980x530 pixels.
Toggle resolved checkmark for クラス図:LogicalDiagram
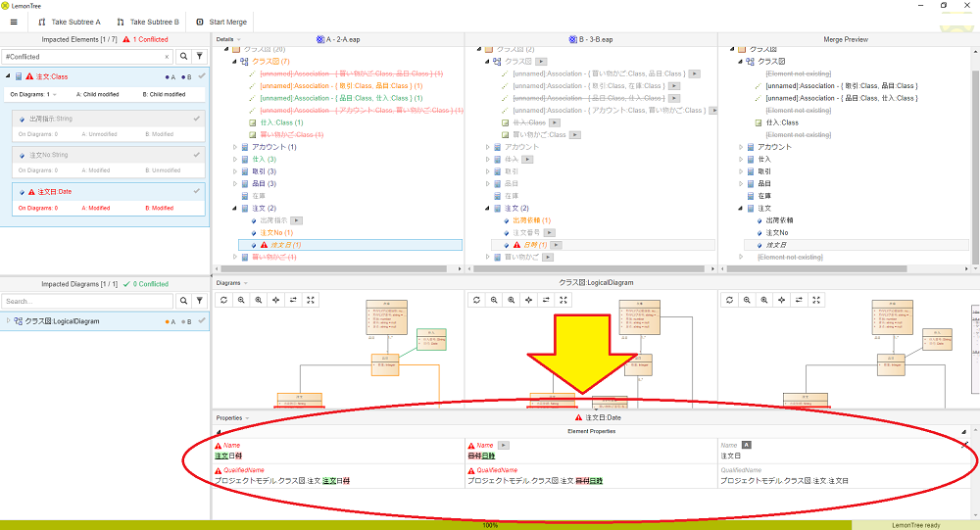pos(201,320)
